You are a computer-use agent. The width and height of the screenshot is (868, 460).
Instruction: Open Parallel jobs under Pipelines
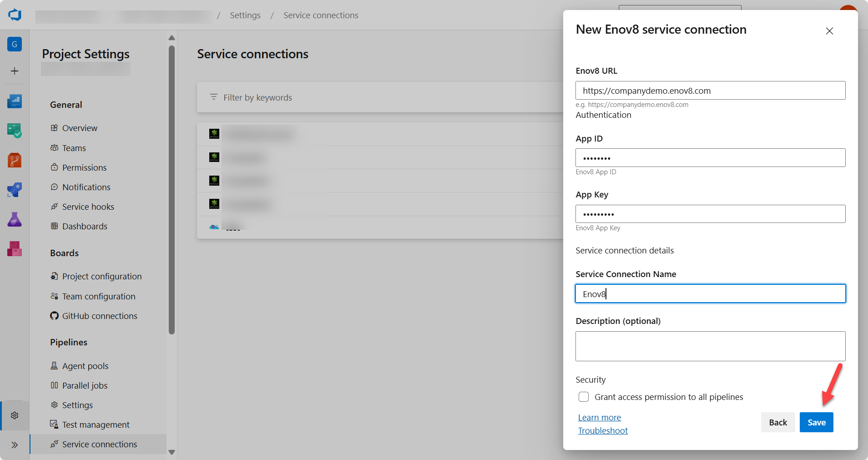(85, 385)
